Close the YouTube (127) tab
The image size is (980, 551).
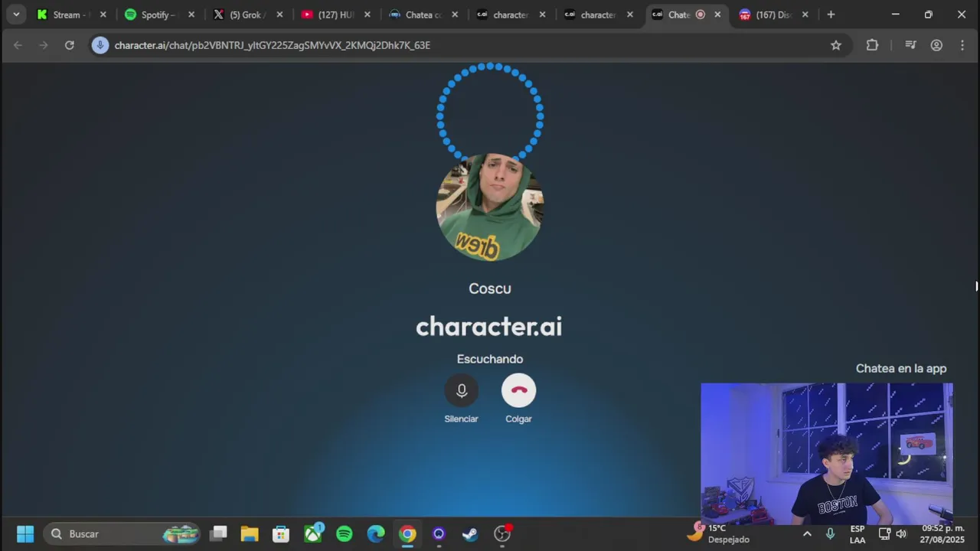(367, 15)
